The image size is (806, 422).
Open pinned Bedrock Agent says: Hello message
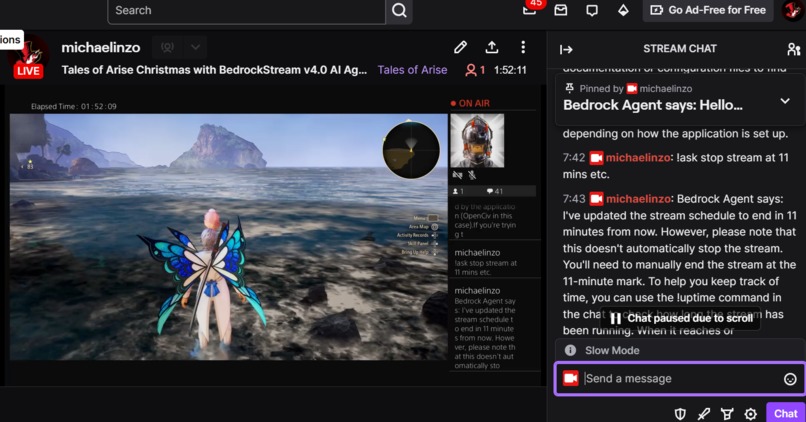653,105
